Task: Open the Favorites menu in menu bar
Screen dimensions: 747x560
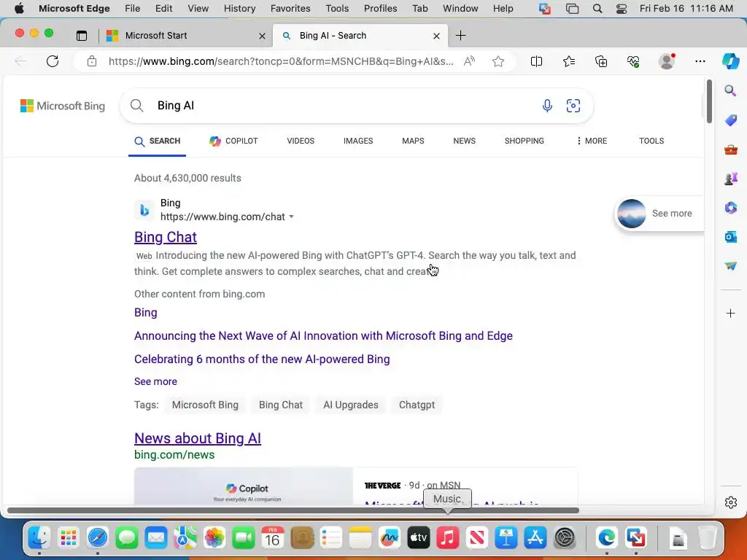Action: pos(290,9)
